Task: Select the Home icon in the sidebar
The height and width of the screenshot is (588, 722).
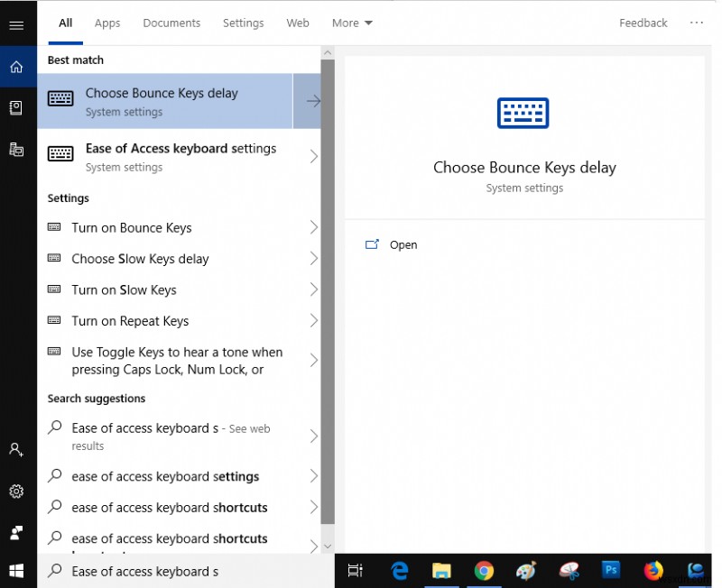Action: [16, 66]
